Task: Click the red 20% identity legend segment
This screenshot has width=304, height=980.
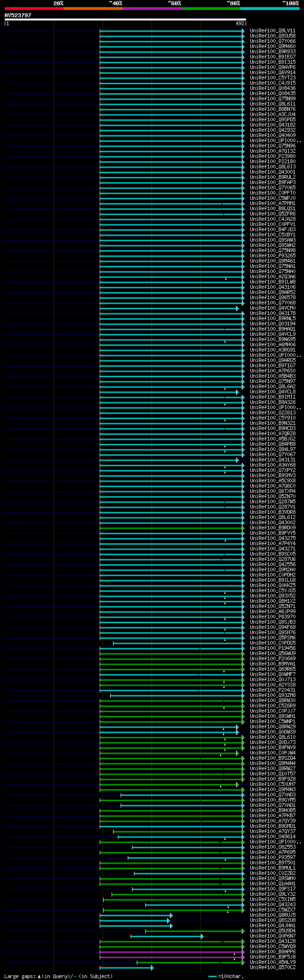Action: tap(34, 9)
